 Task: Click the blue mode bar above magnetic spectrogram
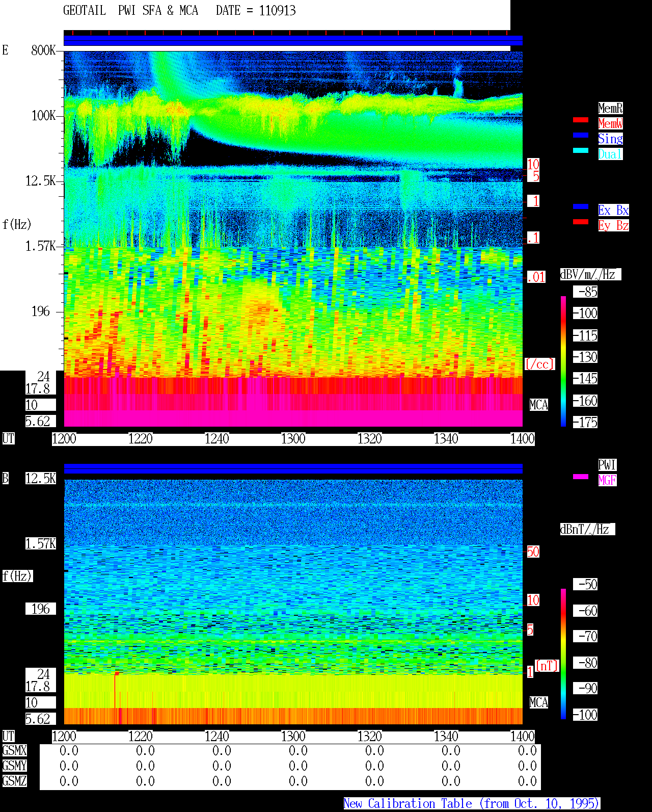(293, 469)
